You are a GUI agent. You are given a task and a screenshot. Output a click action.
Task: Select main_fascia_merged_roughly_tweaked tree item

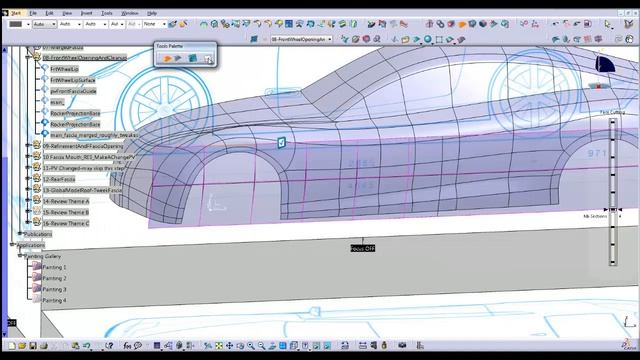[x=94, y=135]
